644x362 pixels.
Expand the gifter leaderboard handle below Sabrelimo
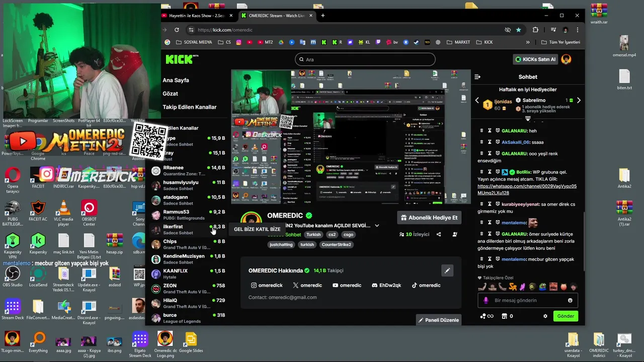coord(528,119)
